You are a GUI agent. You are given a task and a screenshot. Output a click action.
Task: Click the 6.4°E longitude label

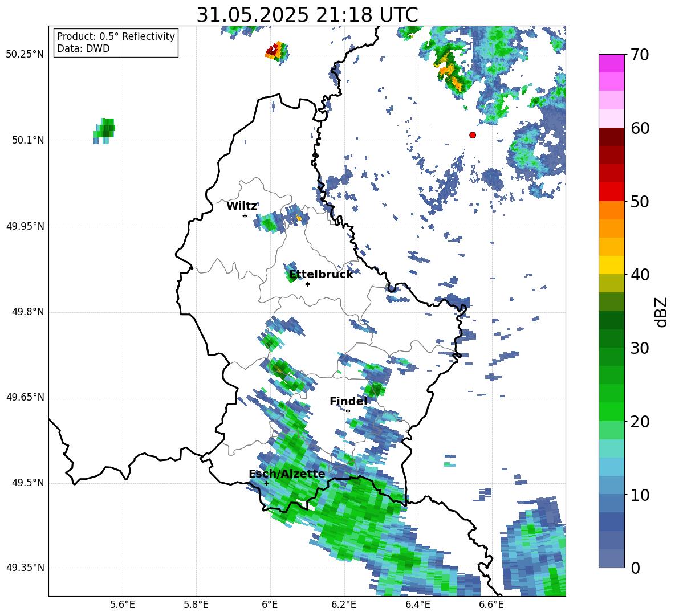click(x=418, y=605)
